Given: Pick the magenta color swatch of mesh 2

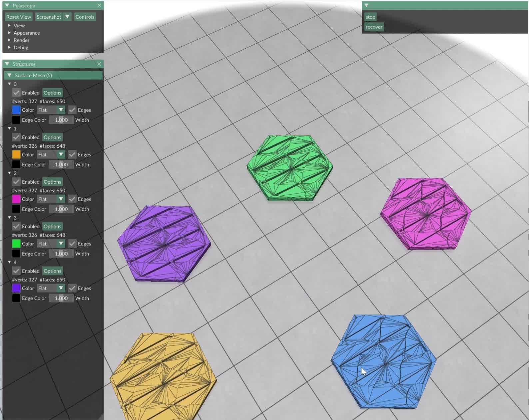Looking at the screenshot, I should pos(16,199).
